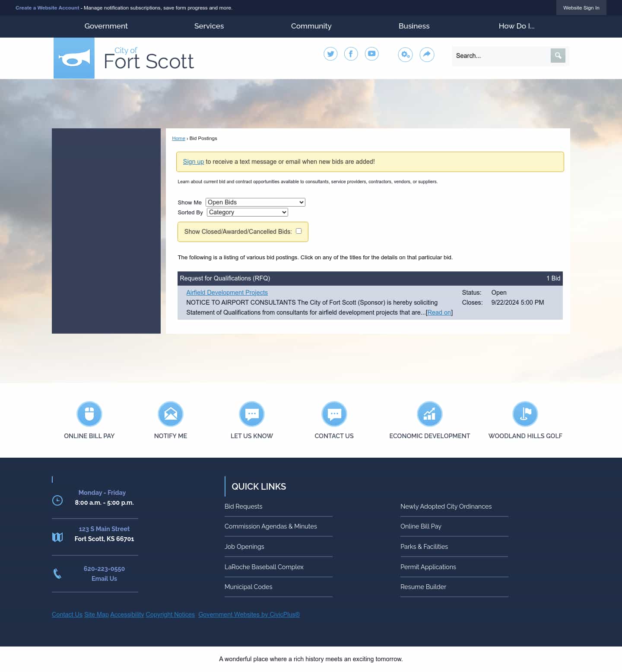Click the footer Contact Us link

(67, 615)
